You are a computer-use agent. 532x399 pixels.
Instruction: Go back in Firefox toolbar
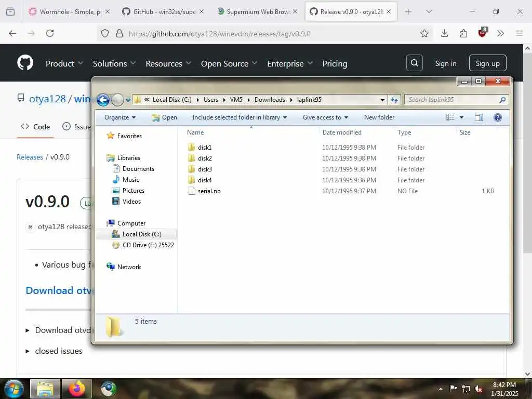pyautogui.click(x=12, y=33)
